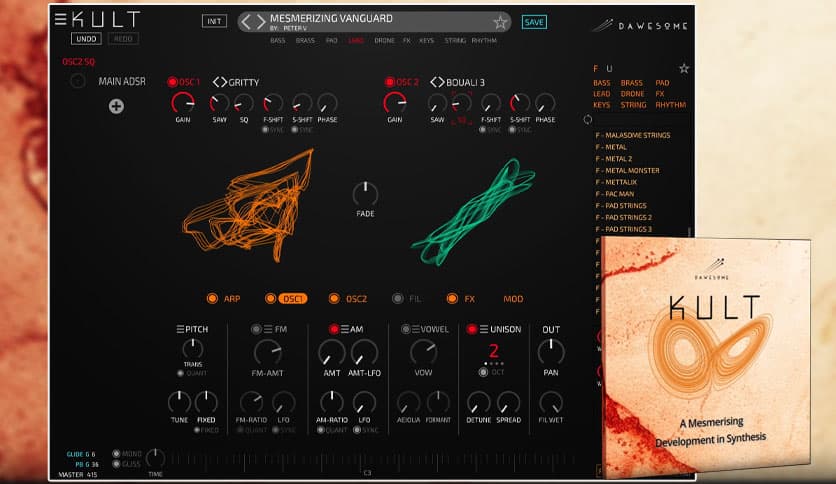Screen dimensions: 836x484
Task: Open the UNISON section menu icon
Action: pos(484,329)
